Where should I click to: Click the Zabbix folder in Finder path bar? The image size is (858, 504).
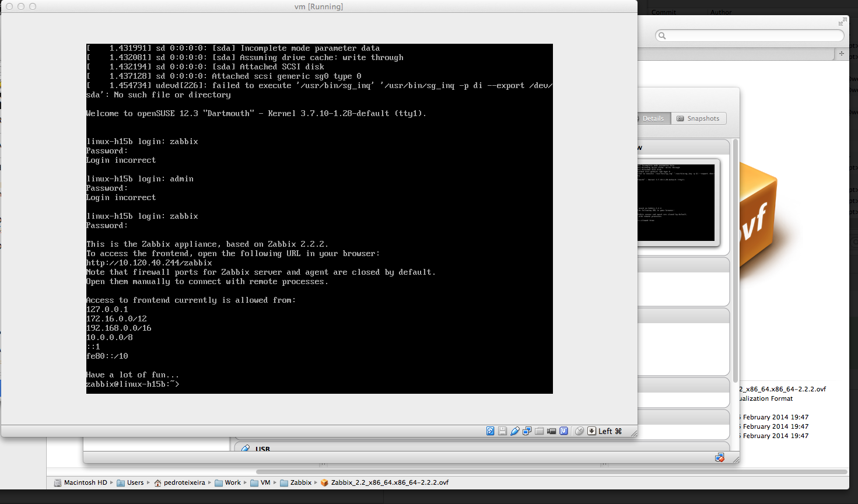(296, 482)
